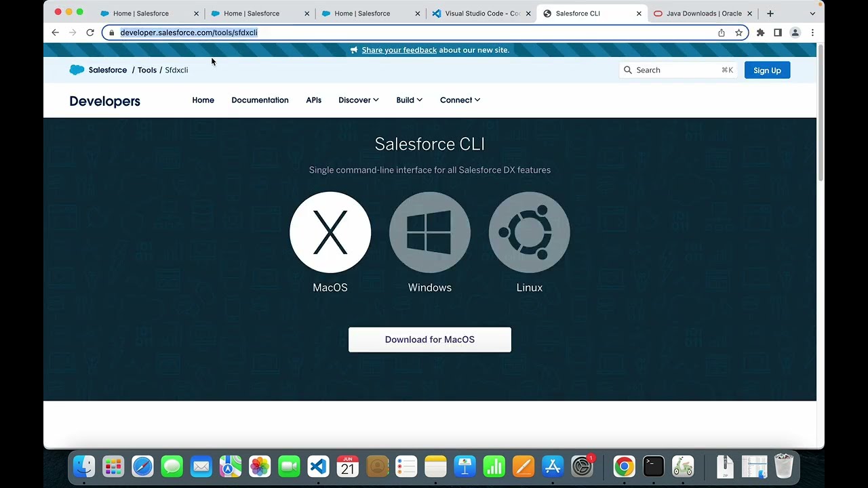This screenshot has height=488, width=868.
Task: Switch to the Visual Studio Code tab
Action: click(481, 14)
